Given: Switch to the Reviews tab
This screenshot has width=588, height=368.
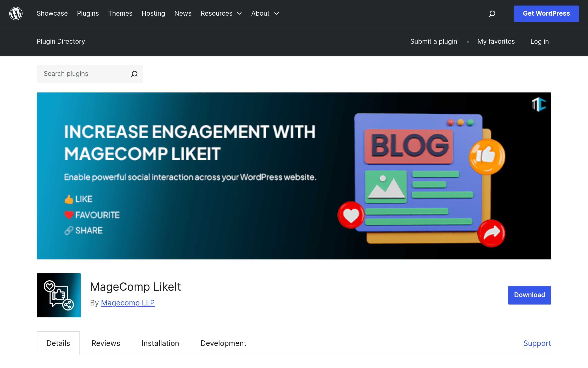Looking at the screenshot, I should tap(106, 343).
